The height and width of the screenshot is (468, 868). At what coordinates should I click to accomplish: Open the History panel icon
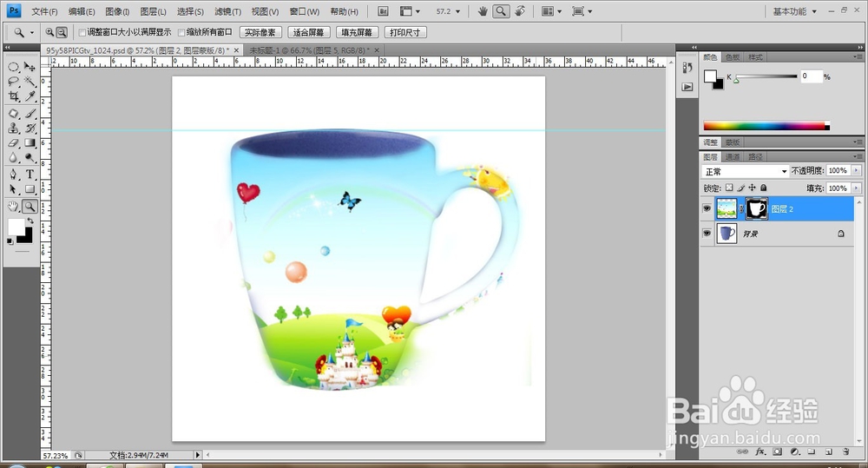coord(687,68)
